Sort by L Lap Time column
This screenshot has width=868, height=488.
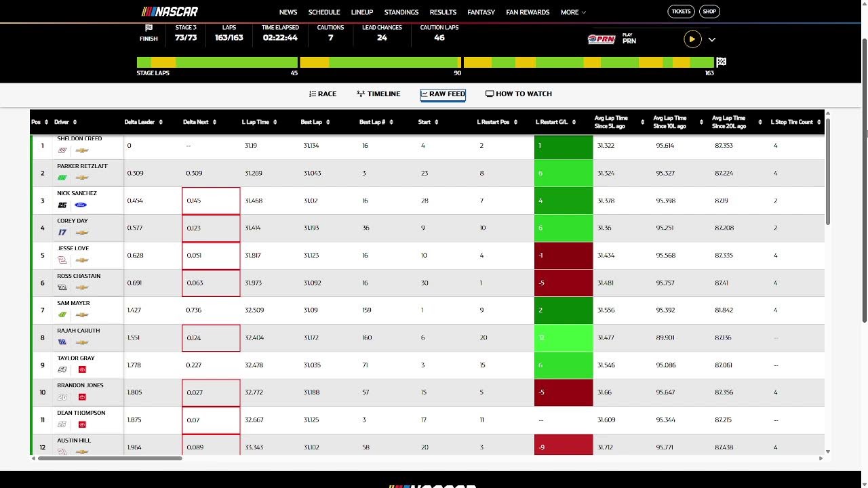[260, 122]
